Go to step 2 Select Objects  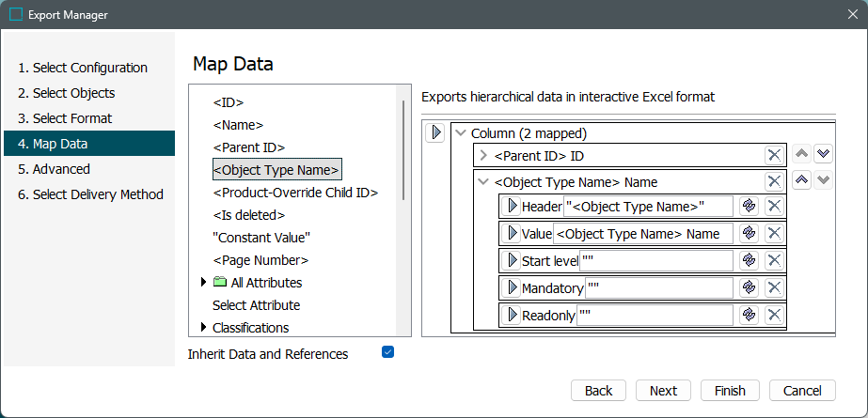point(73,93)
